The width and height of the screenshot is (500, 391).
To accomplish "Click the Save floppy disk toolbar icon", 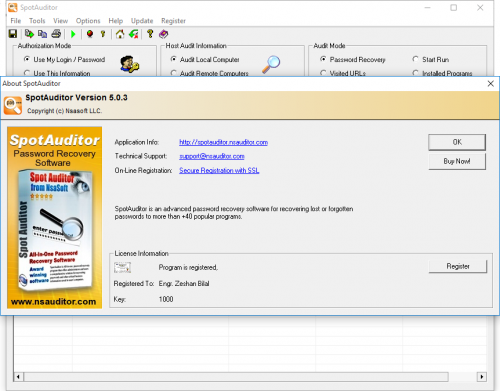I will (13, 34).
